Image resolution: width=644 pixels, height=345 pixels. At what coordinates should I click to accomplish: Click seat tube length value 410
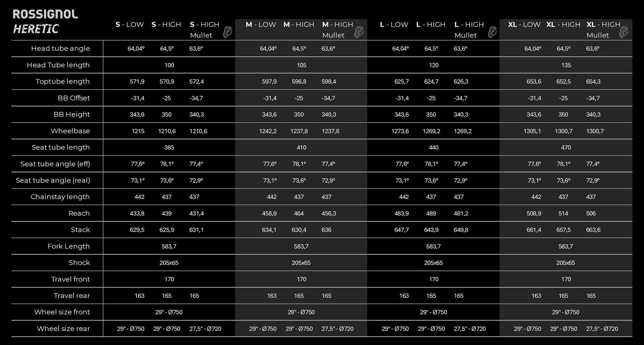click(x=301, y=148)
